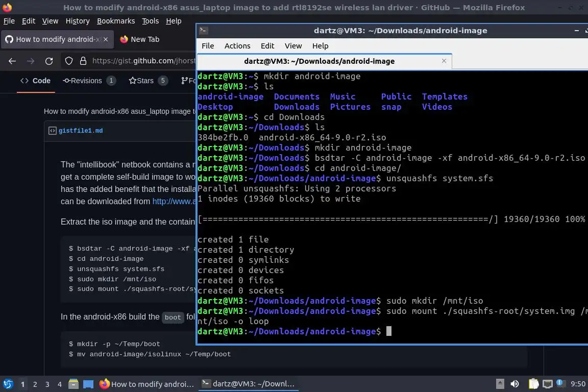
Task: Click the Firefox forward arrow
Action: [x=31, y=61]
